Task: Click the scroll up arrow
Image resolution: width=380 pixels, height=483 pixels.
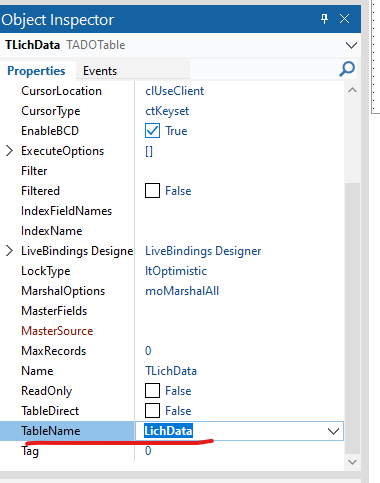Action: tap(352, 90)
